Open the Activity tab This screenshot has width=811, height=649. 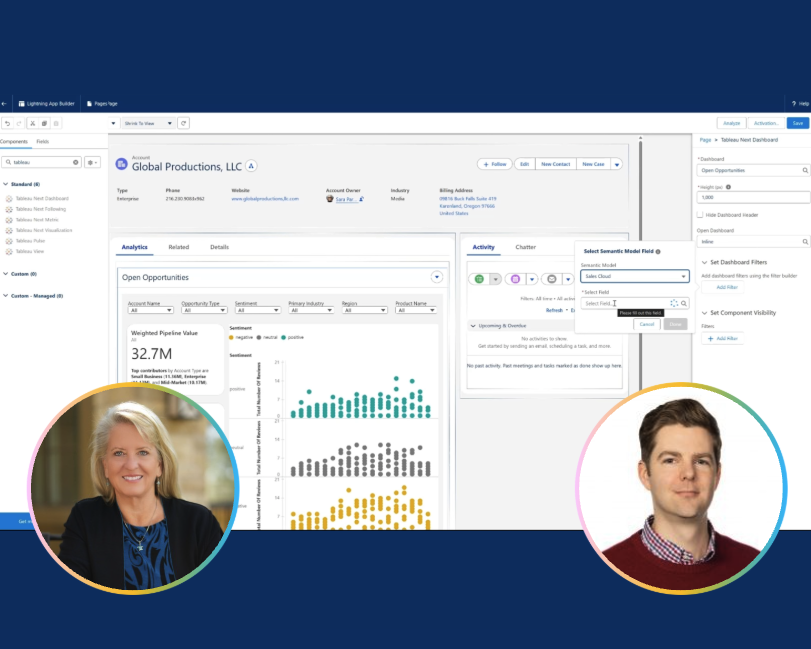click(x=484, y=247)
